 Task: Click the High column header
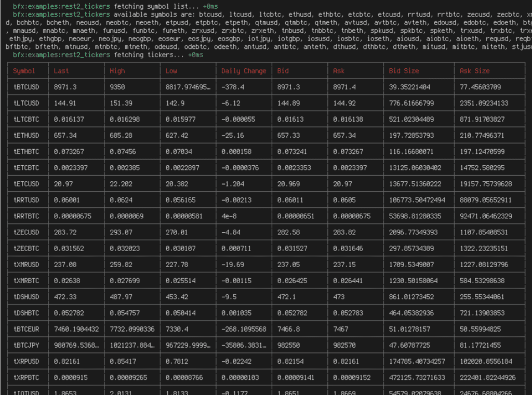pos(119,71)
